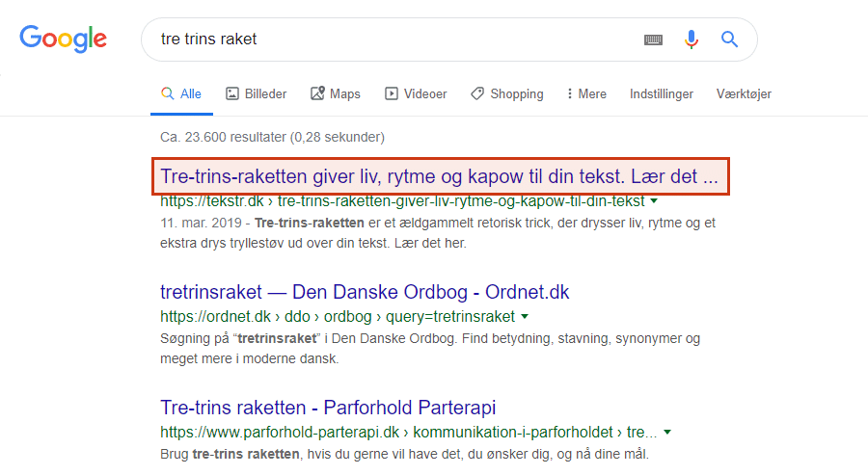Click the Google logo
Viewport: 868px width, 475px height.
63,39
